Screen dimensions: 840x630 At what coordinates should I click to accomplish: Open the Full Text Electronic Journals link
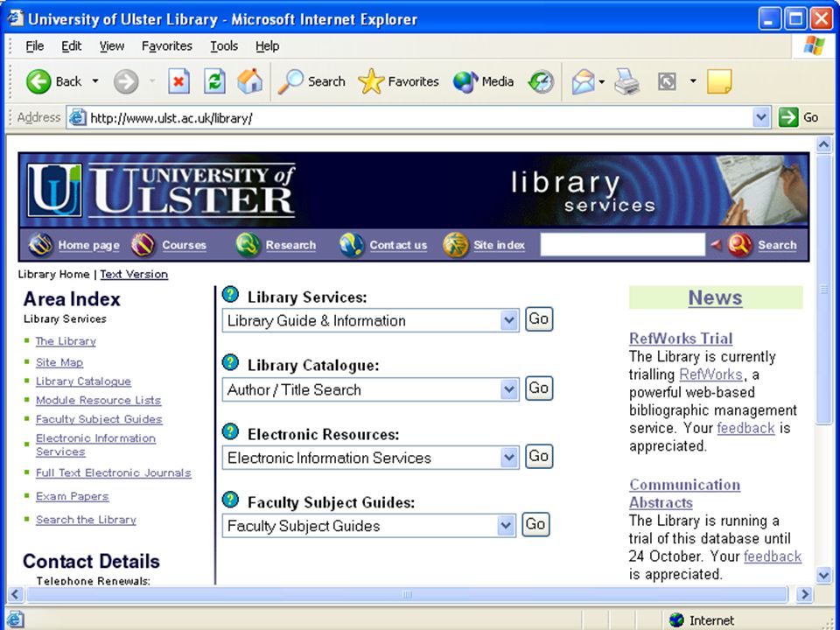(x=114, y=473)
